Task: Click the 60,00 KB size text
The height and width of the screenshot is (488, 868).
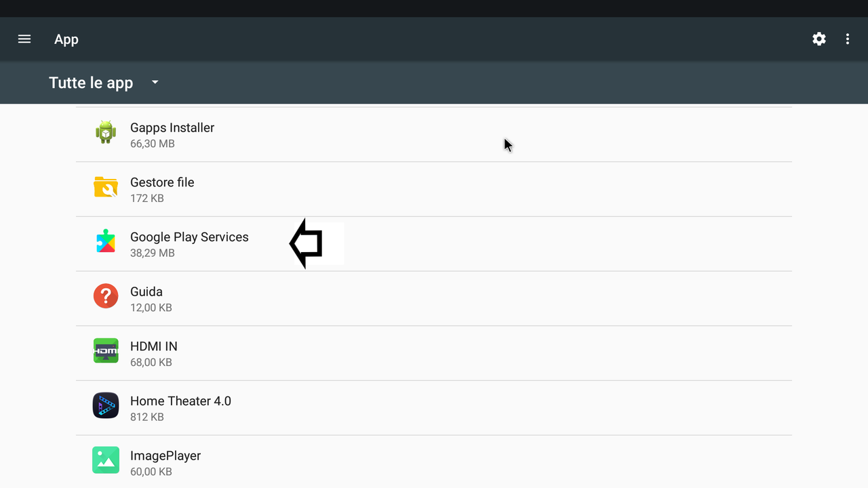Action: pos(151,472)
